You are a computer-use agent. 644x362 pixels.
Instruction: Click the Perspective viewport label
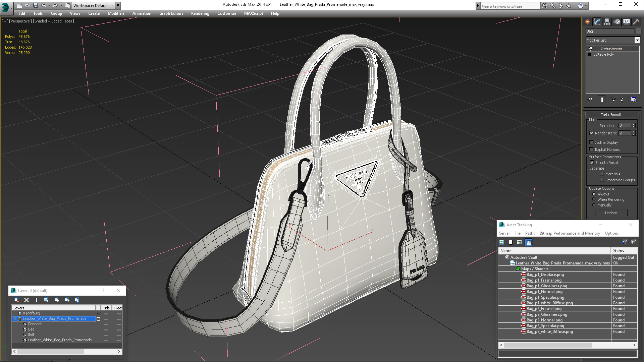[x=20, y=21]
